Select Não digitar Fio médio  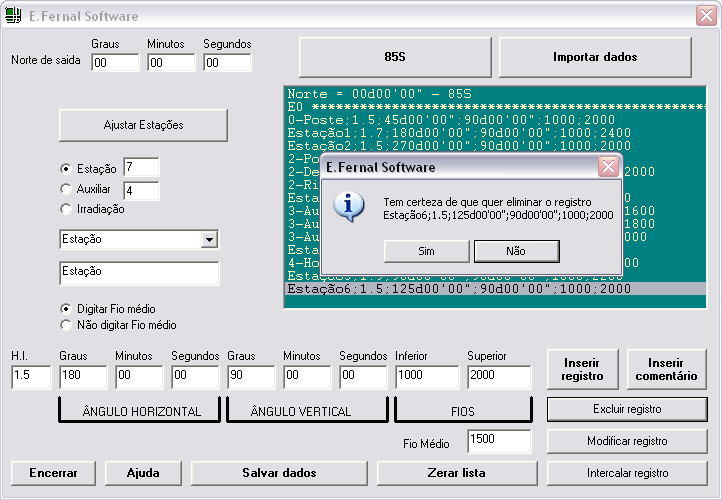tap(66, 325)
